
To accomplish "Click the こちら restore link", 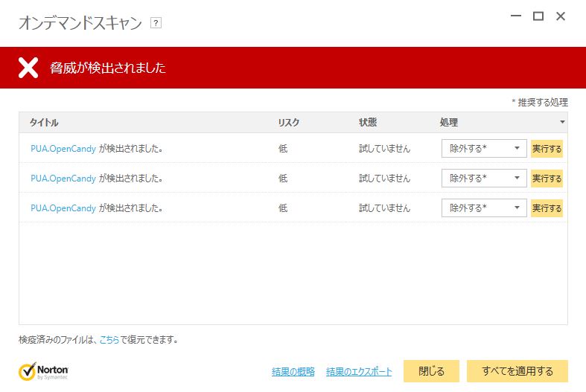I will [109, 340].
